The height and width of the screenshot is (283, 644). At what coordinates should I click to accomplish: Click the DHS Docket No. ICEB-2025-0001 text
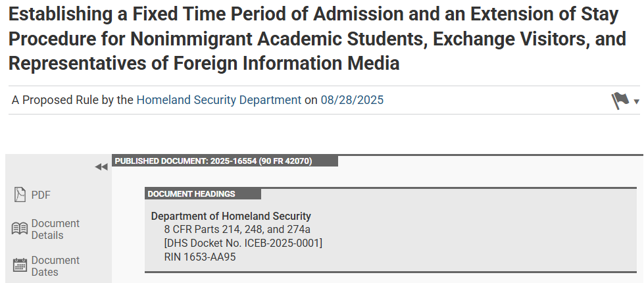[243, 243]
